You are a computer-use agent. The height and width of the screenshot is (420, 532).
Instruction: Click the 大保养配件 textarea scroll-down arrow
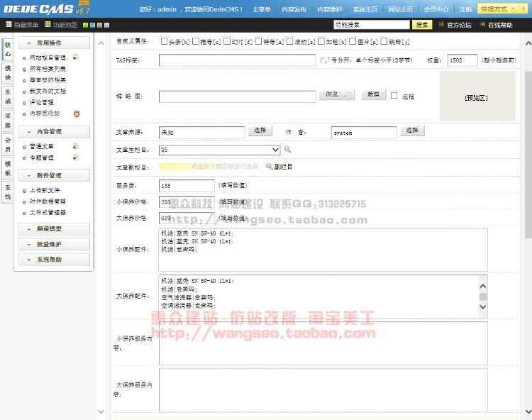tap(483, 306)
